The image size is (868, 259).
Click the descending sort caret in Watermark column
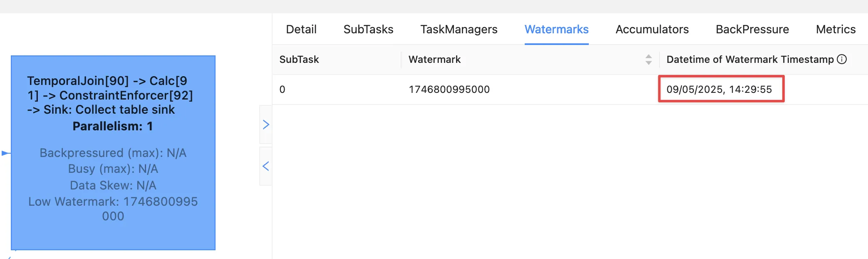pyautogui.click(x=648, y=63)
